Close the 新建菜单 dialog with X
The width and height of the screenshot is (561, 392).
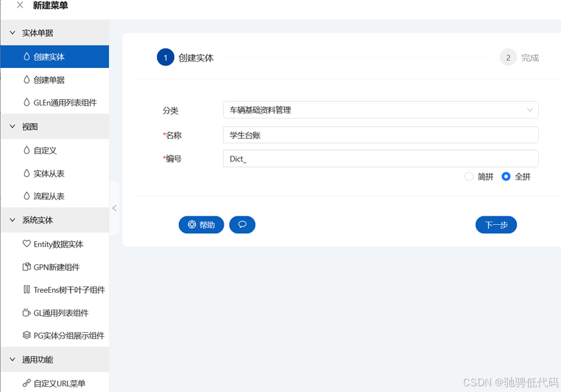pos(20,5)
